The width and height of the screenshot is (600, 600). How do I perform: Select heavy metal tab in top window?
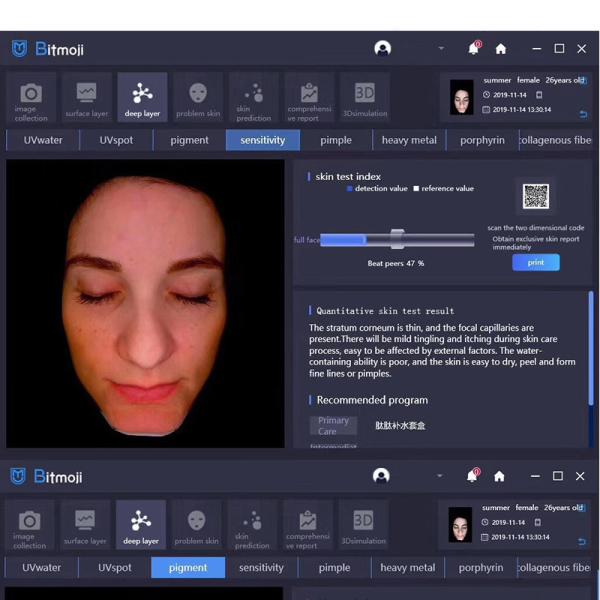(409, 141)
